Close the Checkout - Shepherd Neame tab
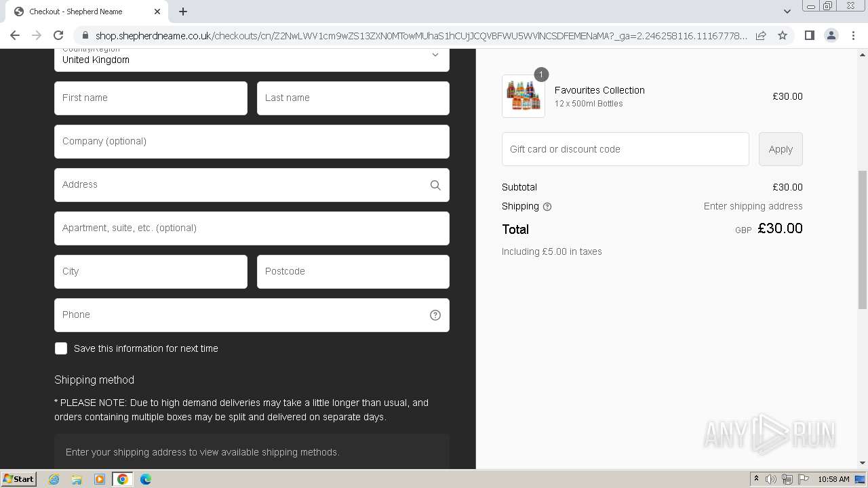 coord(157,12)
